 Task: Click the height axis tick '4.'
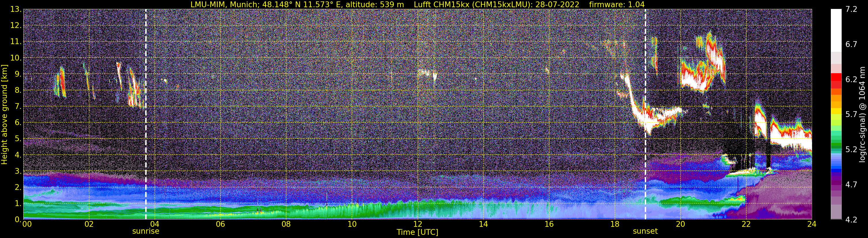pos(18,155)
